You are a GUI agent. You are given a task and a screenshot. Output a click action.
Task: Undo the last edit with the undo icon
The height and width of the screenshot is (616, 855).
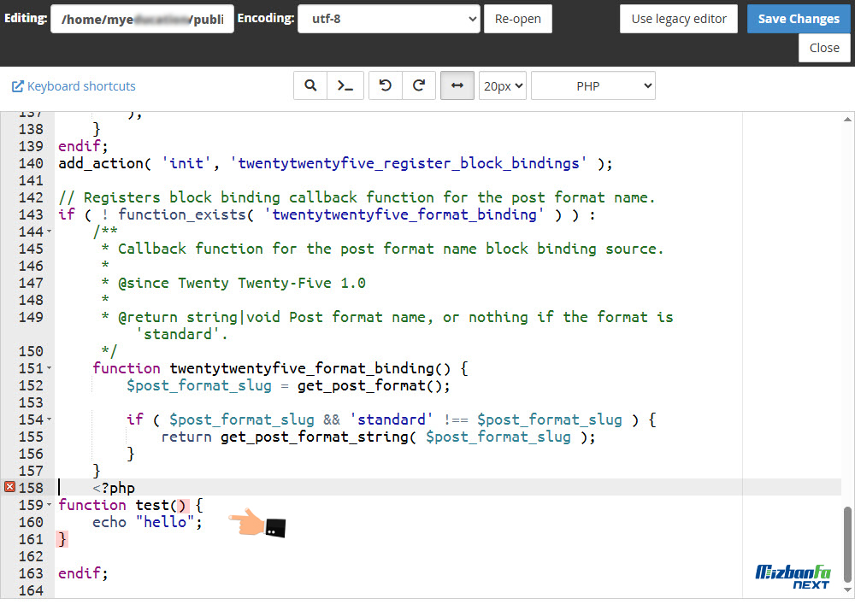(x=384, y=85)
